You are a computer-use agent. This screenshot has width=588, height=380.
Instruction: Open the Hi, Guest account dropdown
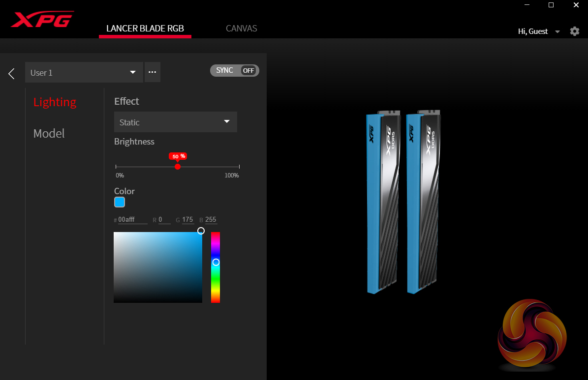[538, 31]
